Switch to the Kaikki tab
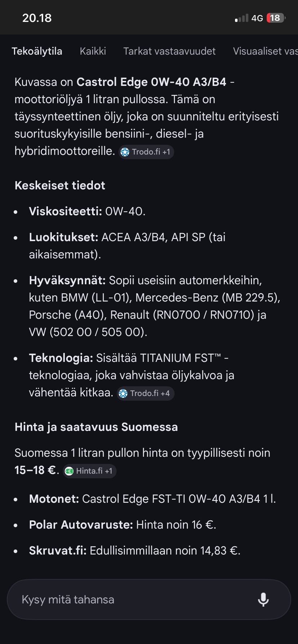The image size is (298, 644). coord(93,51)
